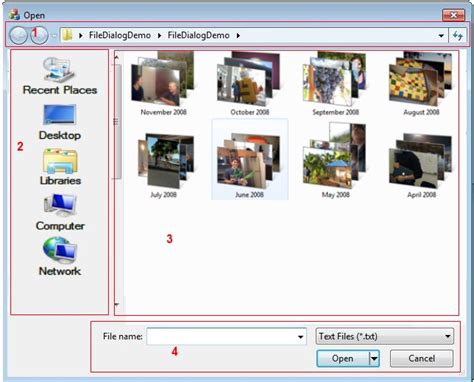Image resolution: width=474 pixels, height=382 pixels.
Task: Open Recent Places in the sidebar
Action: (60, 76)
